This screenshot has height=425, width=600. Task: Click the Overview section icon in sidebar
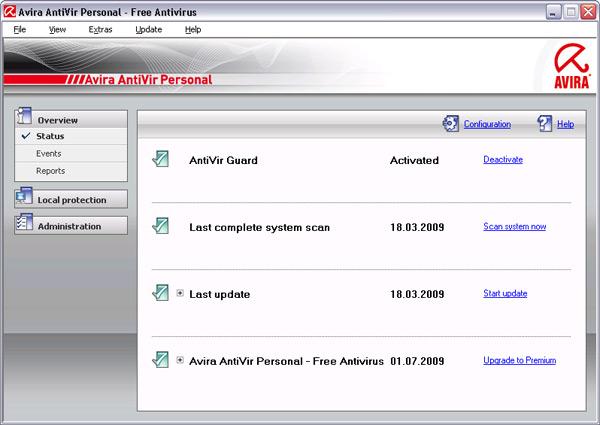tap(25, 119)
